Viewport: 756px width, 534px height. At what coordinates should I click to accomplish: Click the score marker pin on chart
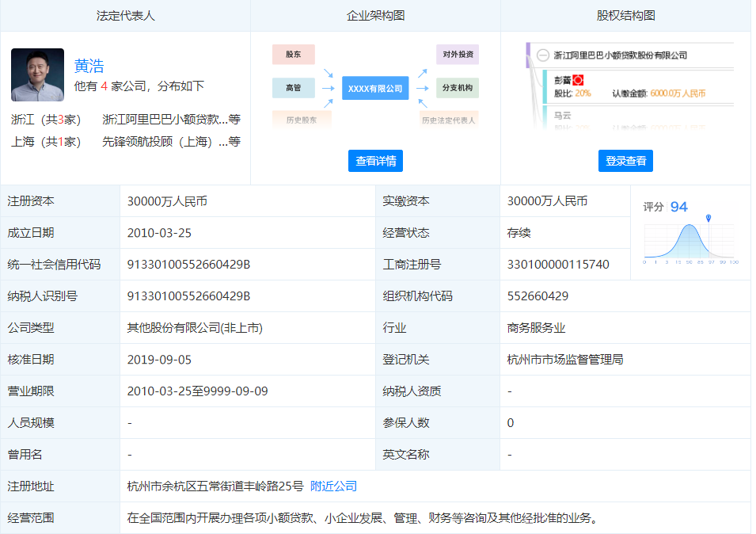click(709, 218)
